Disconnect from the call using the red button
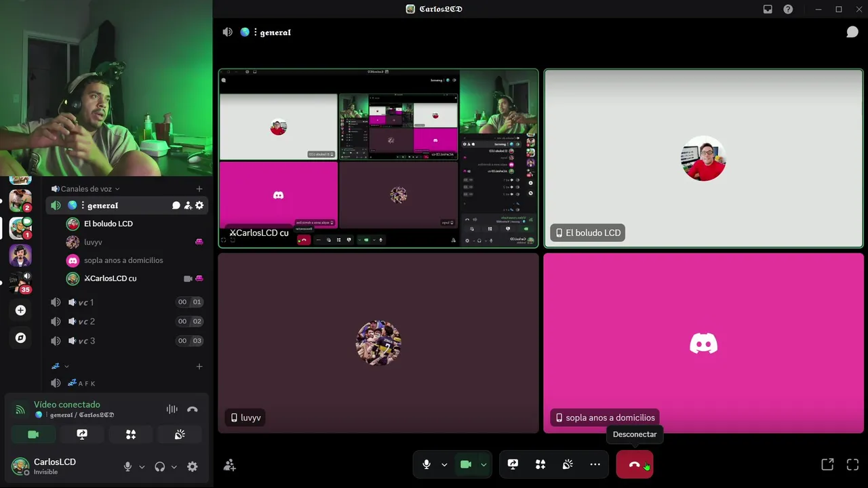Viewport: 868px width, 488px height. coord(635,464)
